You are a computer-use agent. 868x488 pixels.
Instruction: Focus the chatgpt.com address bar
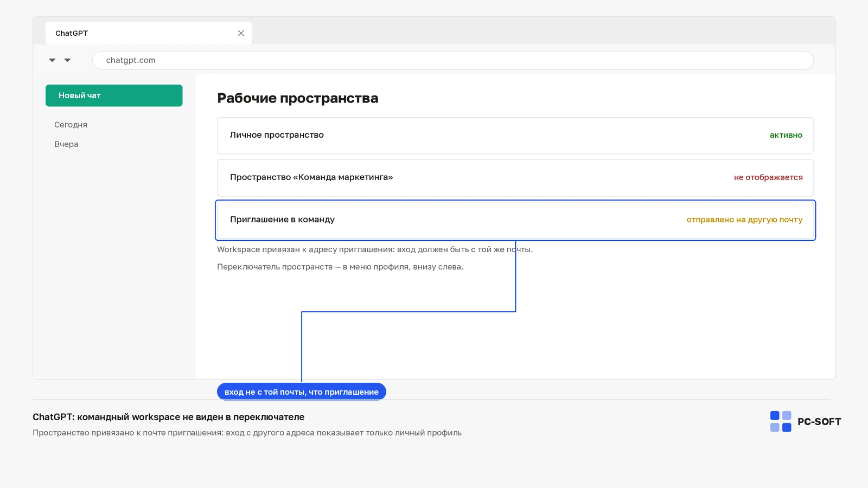(452, 60)
